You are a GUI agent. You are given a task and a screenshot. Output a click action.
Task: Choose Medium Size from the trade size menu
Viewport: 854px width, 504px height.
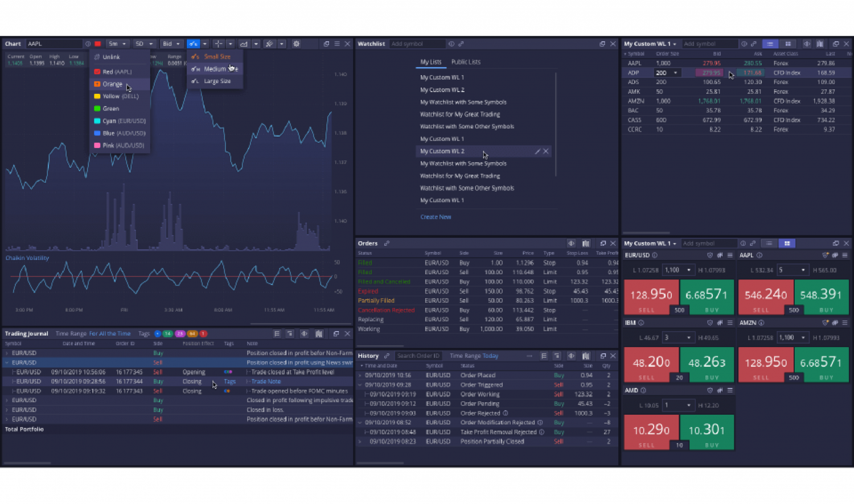click(219, 69)
